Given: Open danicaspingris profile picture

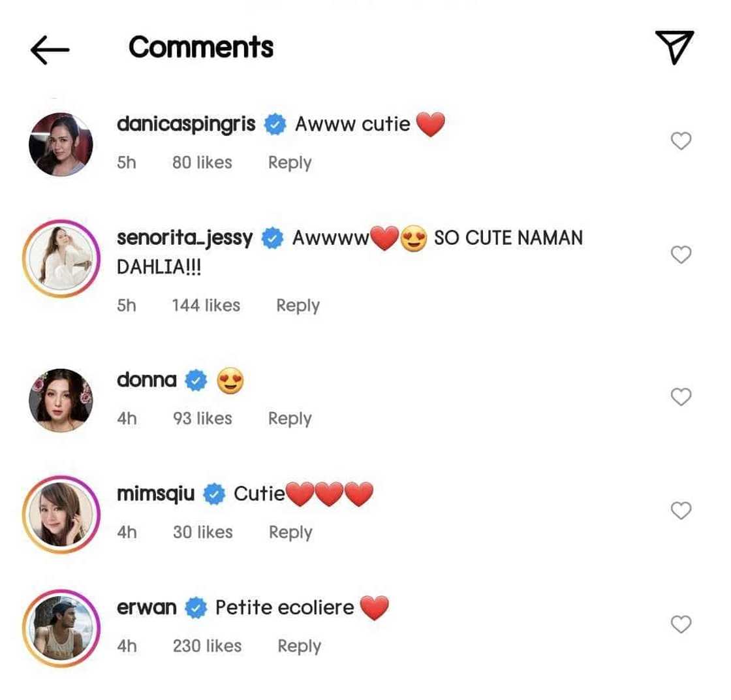Looking at the screenshot, I should (x=61, y=144).
